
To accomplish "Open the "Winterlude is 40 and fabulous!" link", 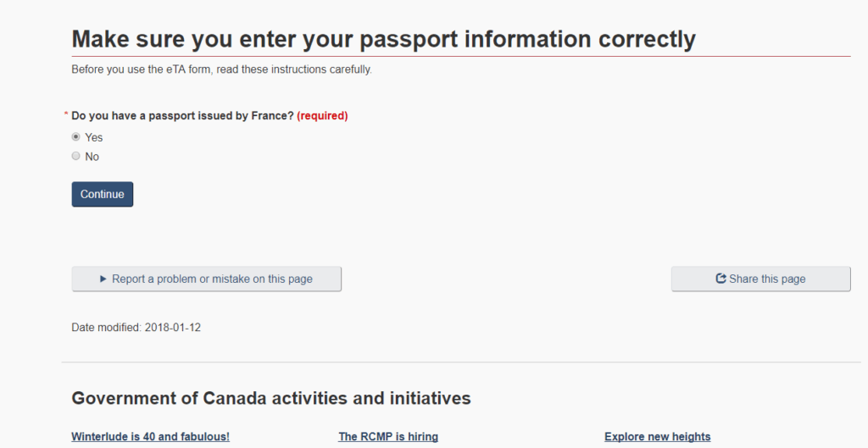I will pyautogui.click(x=151, y=436).
